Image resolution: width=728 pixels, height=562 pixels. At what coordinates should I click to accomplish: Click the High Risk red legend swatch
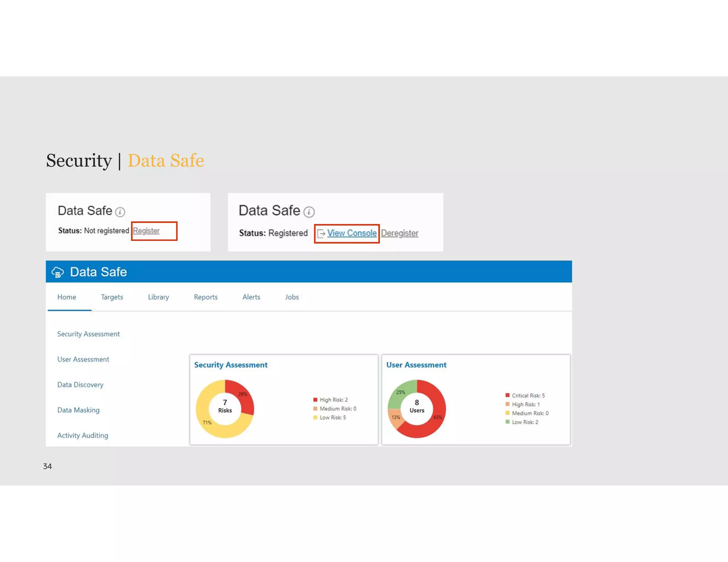pos(315,400)
